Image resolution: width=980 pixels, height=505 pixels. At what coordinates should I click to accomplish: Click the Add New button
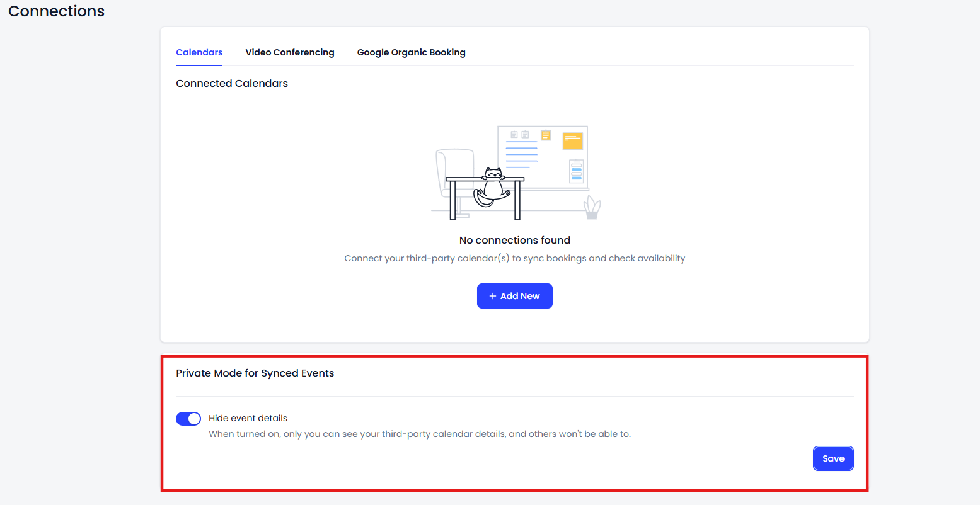point(514,296)
